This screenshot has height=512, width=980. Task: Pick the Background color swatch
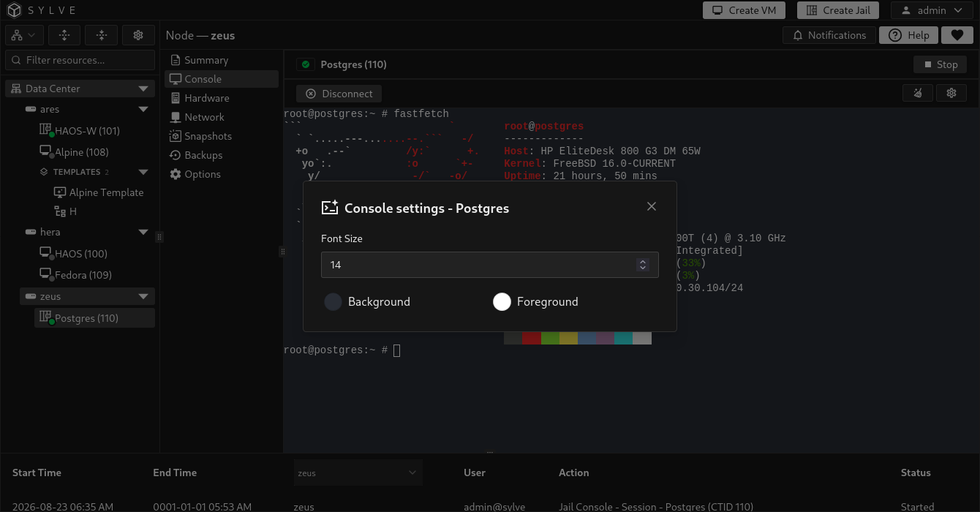(x=333, y=301)
